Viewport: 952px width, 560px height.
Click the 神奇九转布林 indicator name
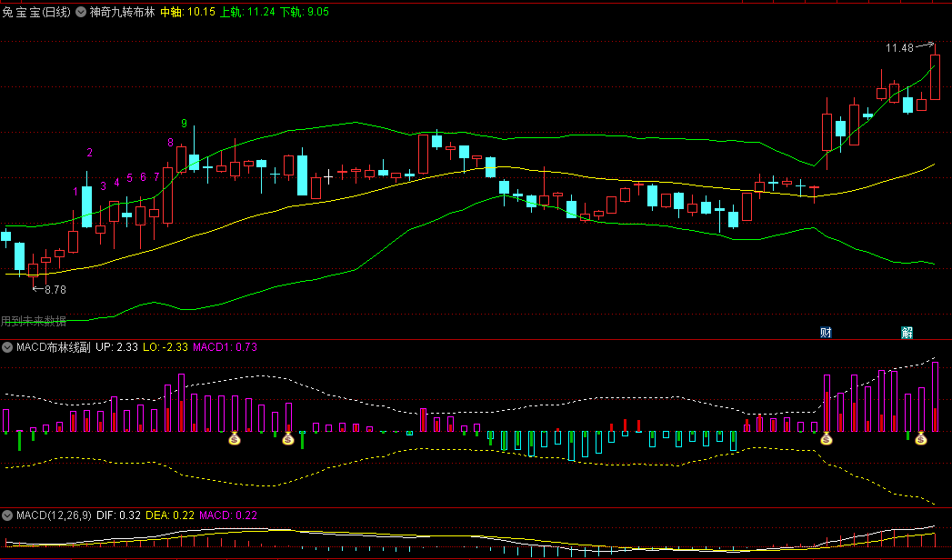(x=123, y=12)
